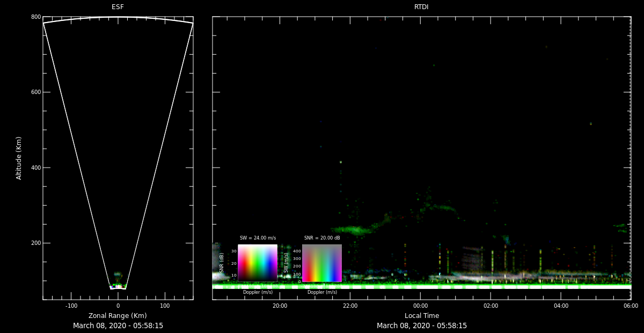The height and width of the screenshot is (333, 644).
Task: Select the 800 altitude tick label
Action: tap(36, 17)
